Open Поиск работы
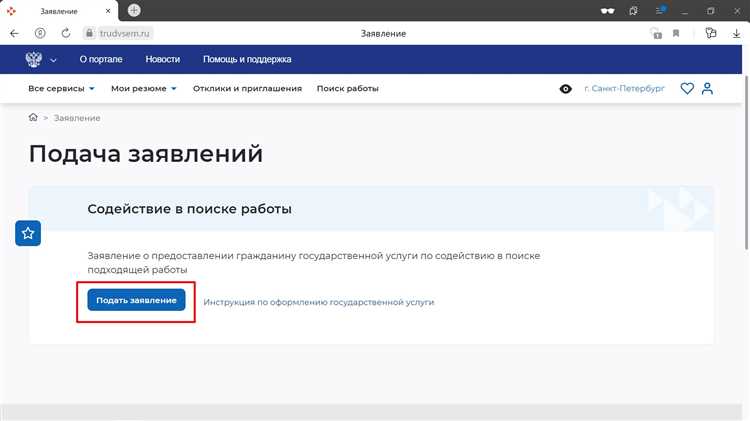 [347, 89]
